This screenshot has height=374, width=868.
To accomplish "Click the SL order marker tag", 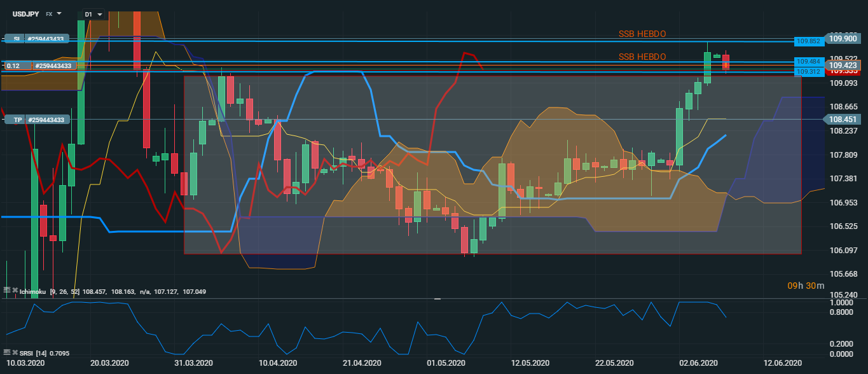I will [x=17, y=39].
